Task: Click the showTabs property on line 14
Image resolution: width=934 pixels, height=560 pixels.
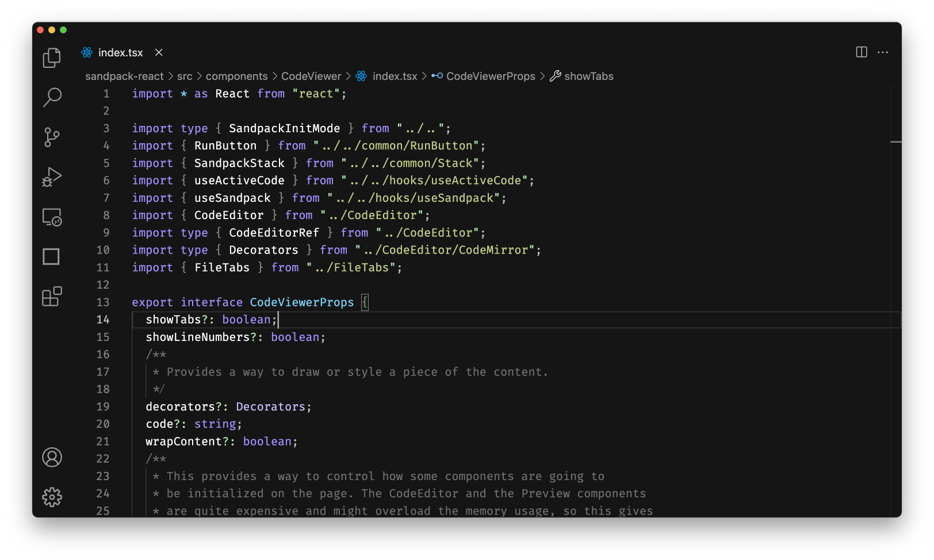Action: pos(173,320)
